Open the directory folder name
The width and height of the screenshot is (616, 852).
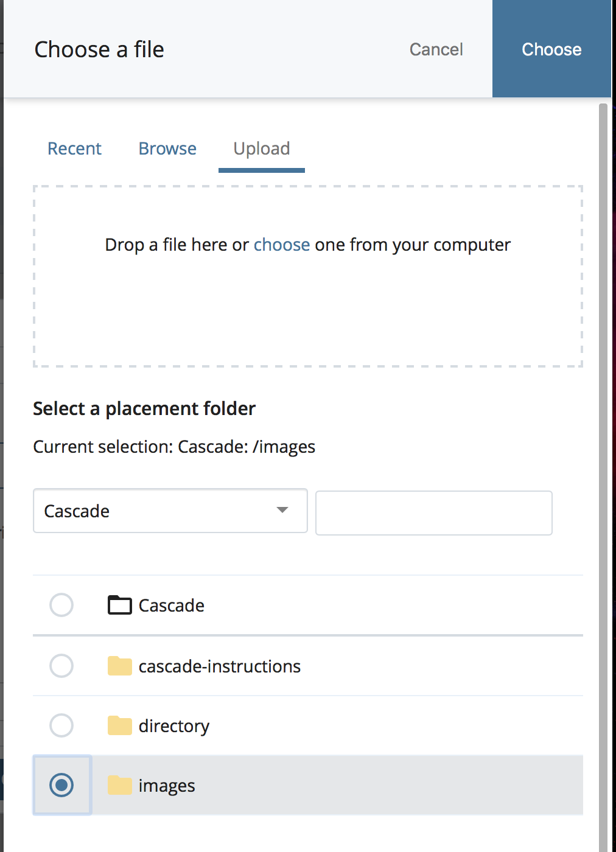pyautogui.click(x=174, y=726)
